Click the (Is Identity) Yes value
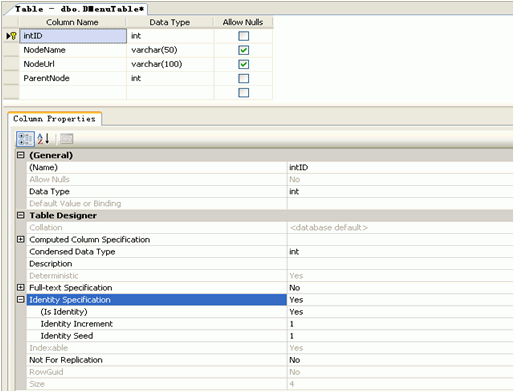Viewport: 514px width, 392px height. pyautogui.click(x=400, y=311)
